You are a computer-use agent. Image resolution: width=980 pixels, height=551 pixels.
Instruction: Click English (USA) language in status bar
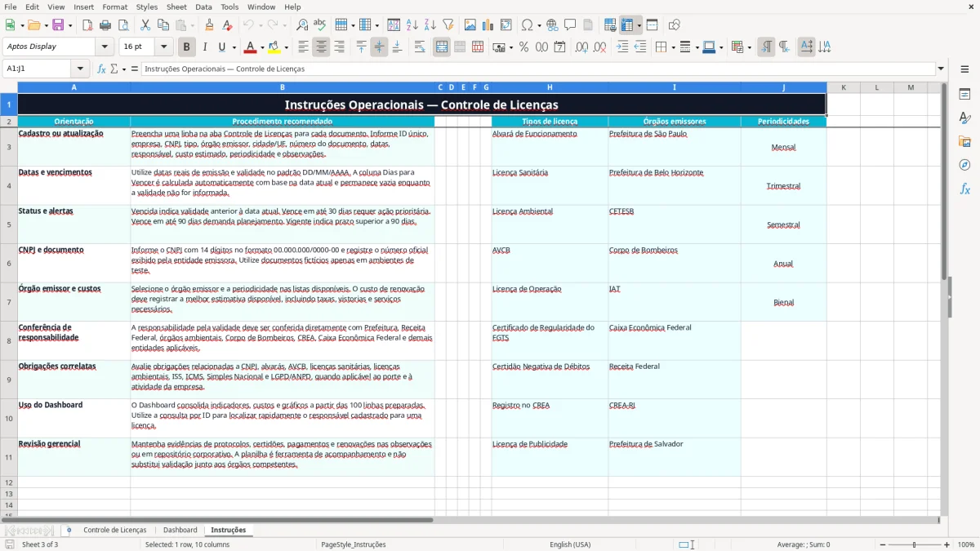coord(570,544)
